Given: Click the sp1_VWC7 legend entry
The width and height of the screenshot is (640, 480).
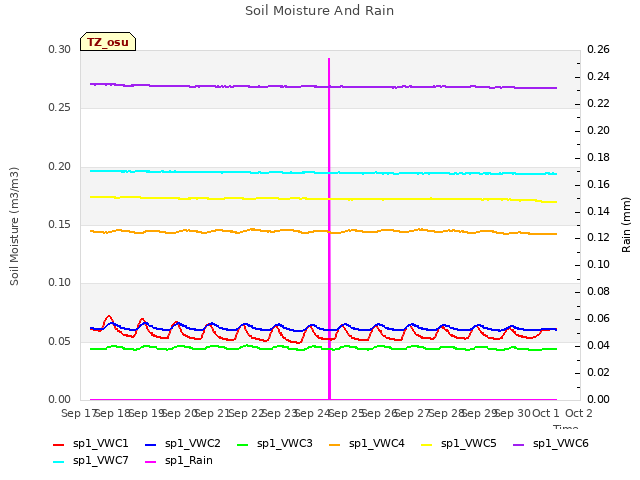Looking at the screenshot, I should (91, 461).
